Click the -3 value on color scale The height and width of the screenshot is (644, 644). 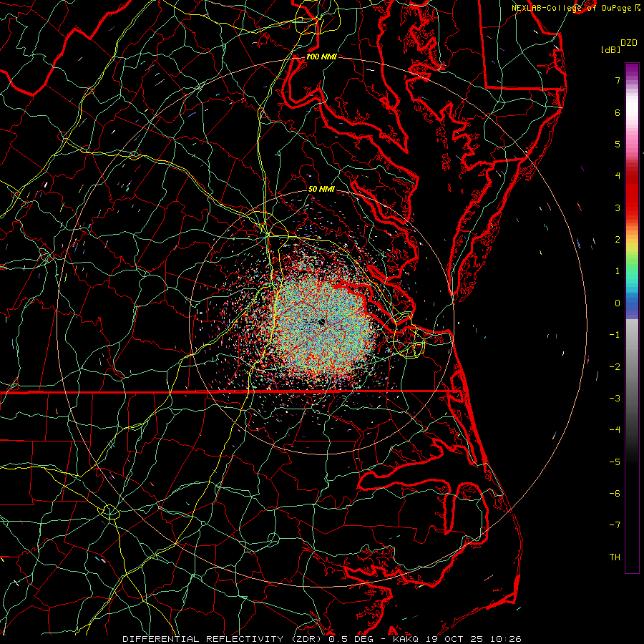tap(615, 398)
